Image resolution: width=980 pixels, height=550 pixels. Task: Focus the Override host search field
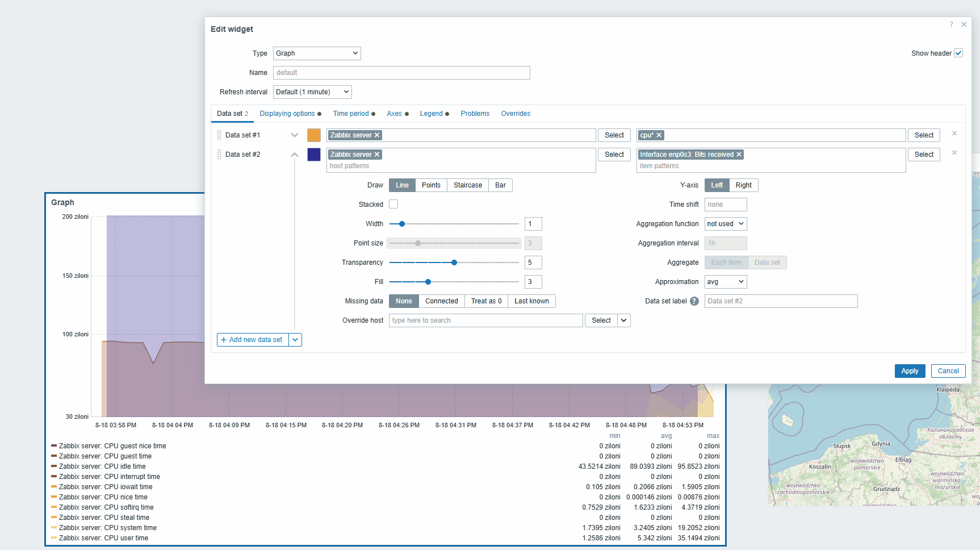pyautogui.click(x=486, y=320)
